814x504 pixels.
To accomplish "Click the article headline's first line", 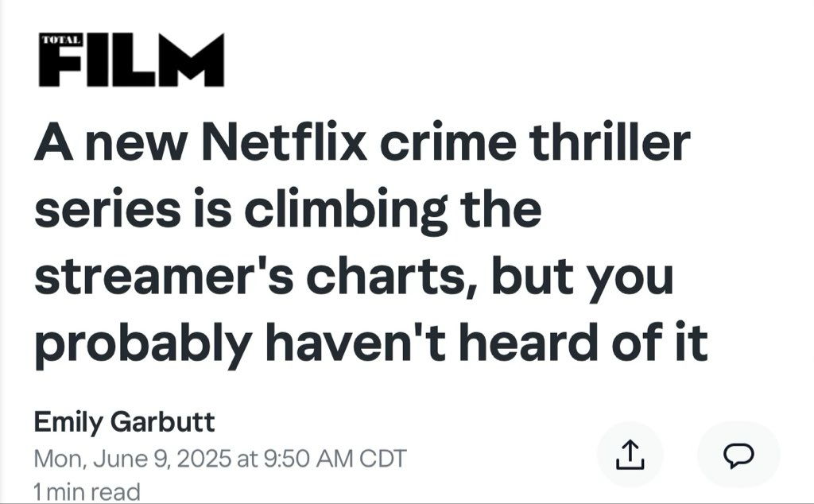I will 362,144.
